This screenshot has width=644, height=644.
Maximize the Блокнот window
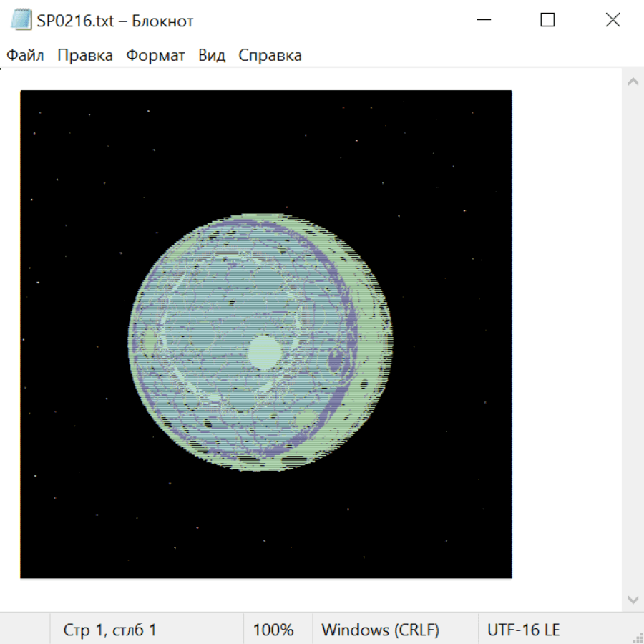pyautogui.click(x=547, y=20)
